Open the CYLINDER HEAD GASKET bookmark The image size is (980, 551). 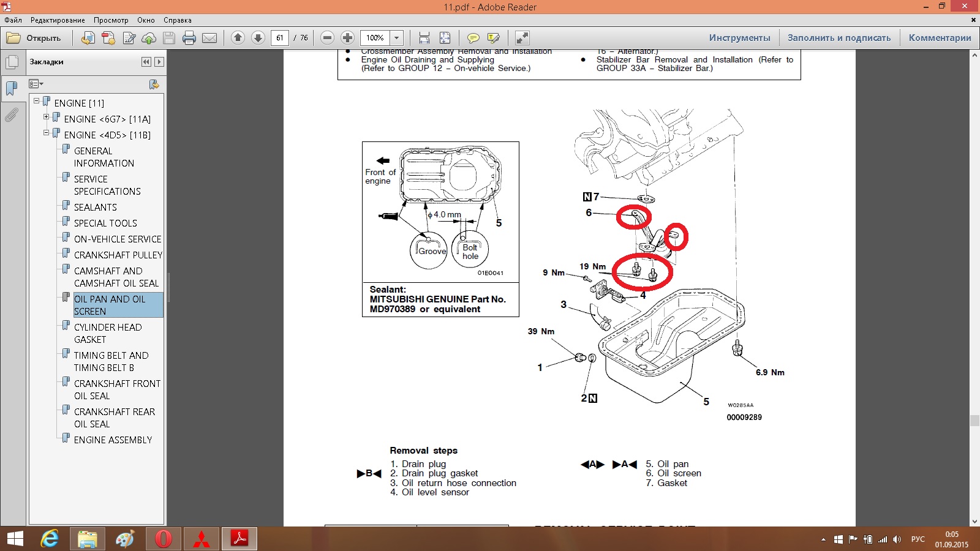(108, 333)
